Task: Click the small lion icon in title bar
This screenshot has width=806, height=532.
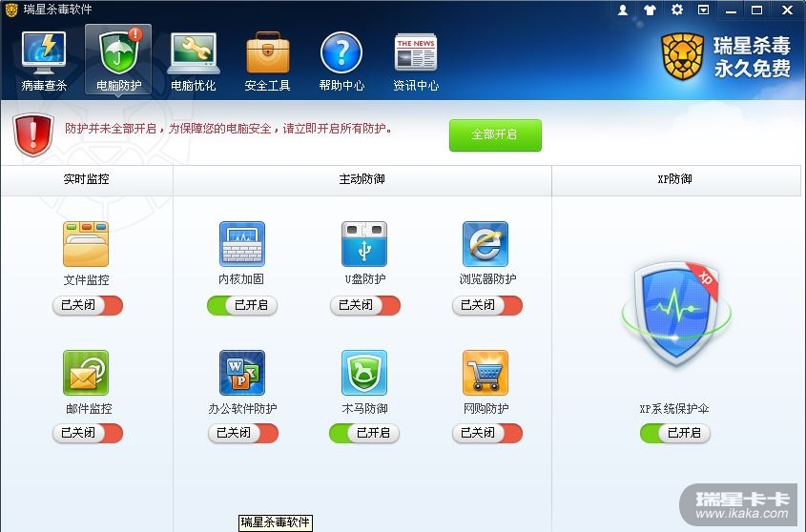Action: (x=10, y=10)
